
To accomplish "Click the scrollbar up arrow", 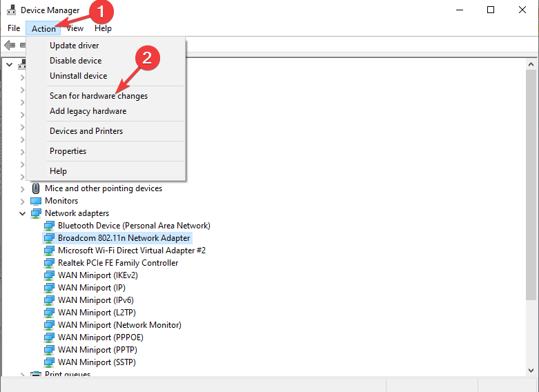I will (531, 64).
